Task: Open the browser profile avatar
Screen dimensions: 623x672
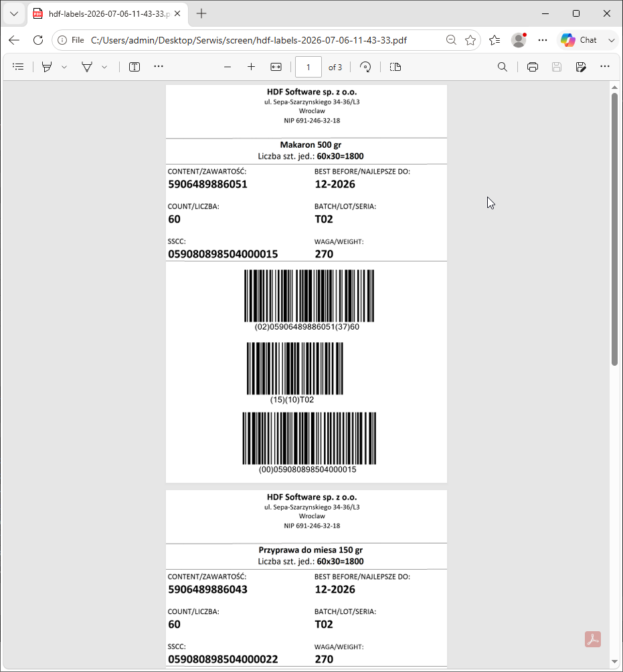Action: [x=519, y=40]
